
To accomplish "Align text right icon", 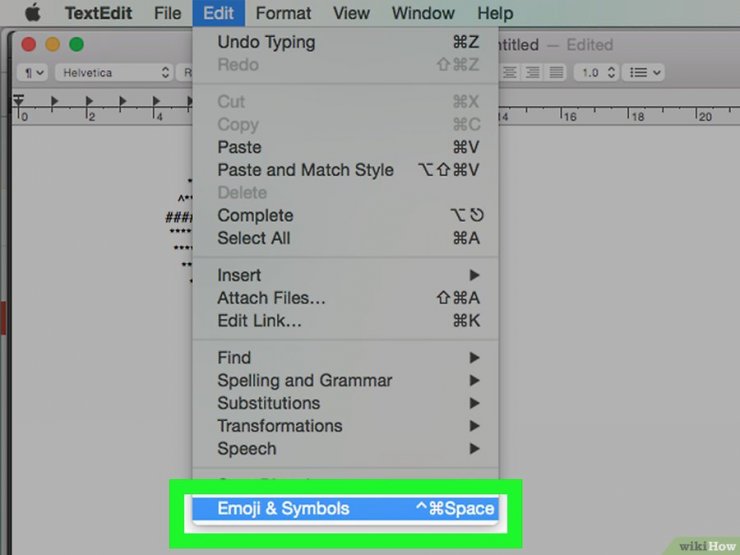I will pyautogui.click(x=533, y=73).
